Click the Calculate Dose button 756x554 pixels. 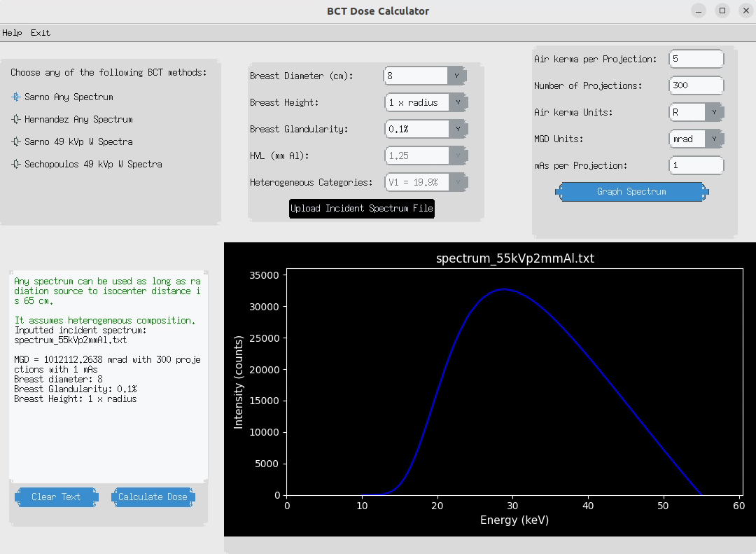click(x=153, y=497)
